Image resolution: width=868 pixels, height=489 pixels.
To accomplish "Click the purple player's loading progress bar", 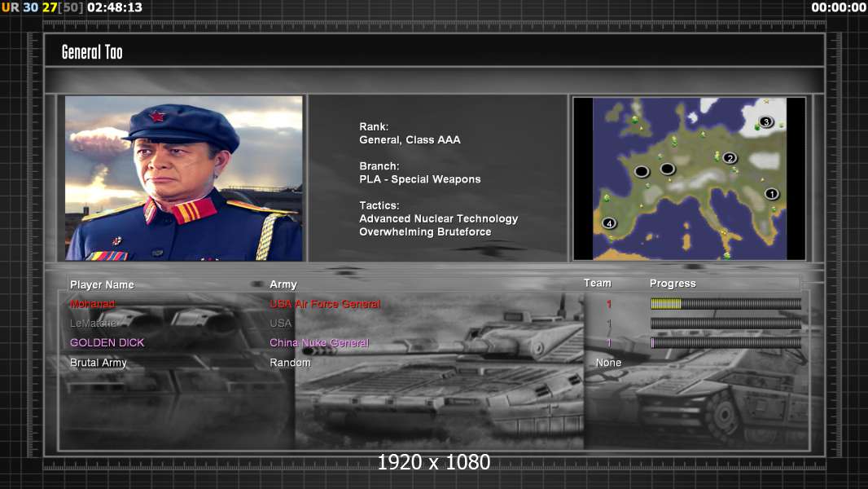I will [726, 343].
